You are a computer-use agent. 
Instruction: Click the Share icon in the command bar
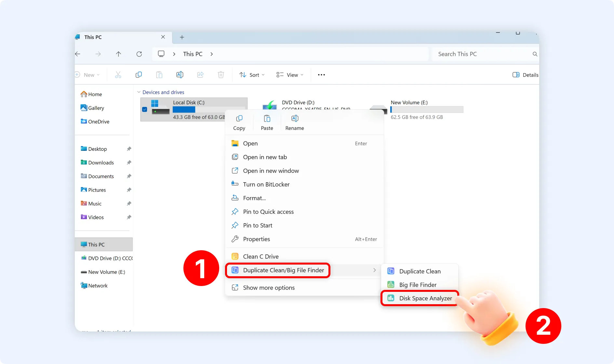(x=200, y=75)
